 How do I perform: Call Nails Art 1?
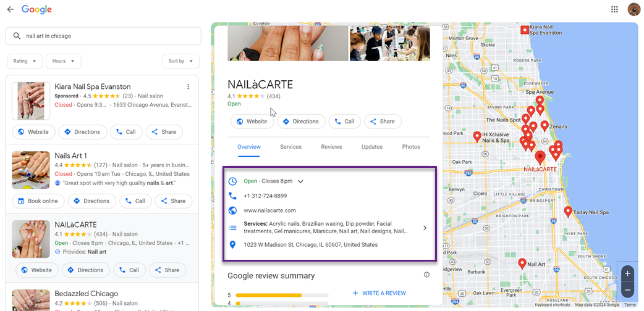tap(135, 201)
